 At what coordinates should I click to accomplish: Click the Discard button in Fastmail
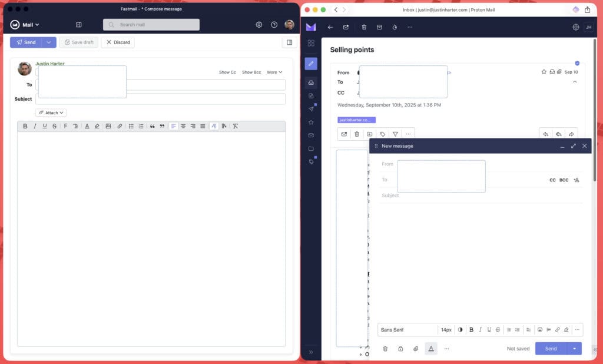[x=118, y=42]
